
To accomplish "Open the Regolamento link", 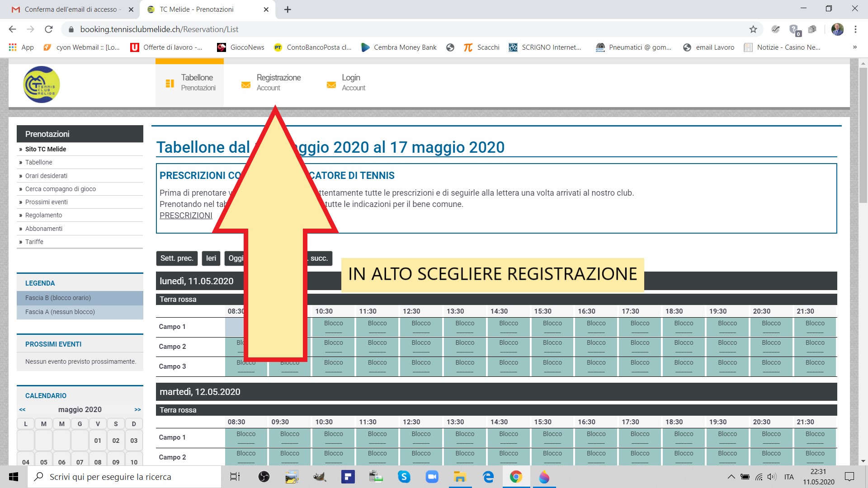I will 43,215.
